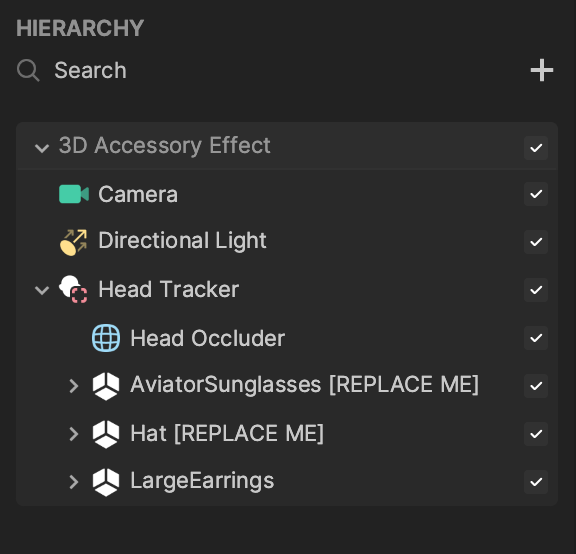Click the magnifying glass search icon
The height and width of the screenshot is (554, 576).
[28, 70]
